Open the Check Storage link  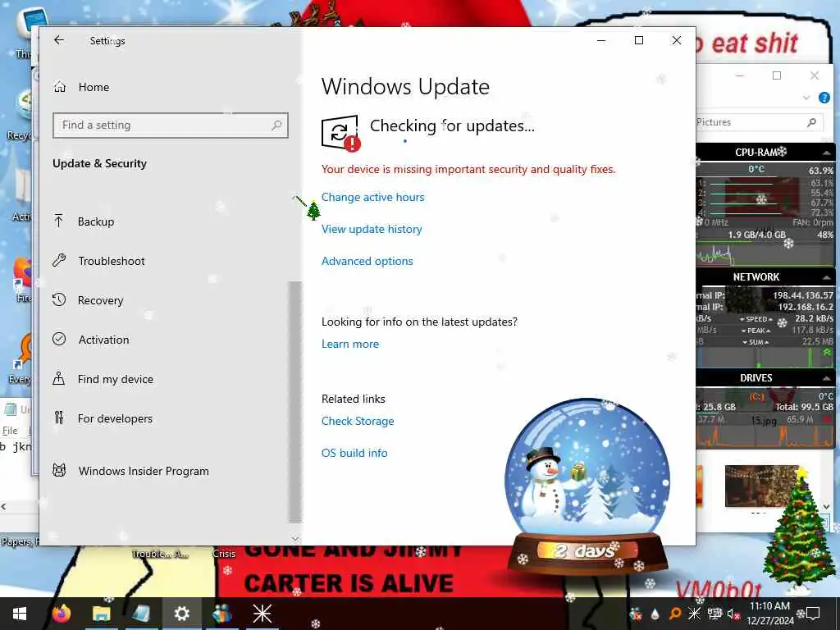coord(358,421)
